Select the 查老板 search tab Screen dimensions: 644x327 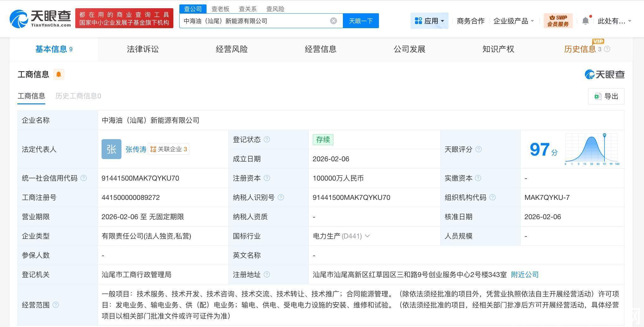[x=220, y=9]
